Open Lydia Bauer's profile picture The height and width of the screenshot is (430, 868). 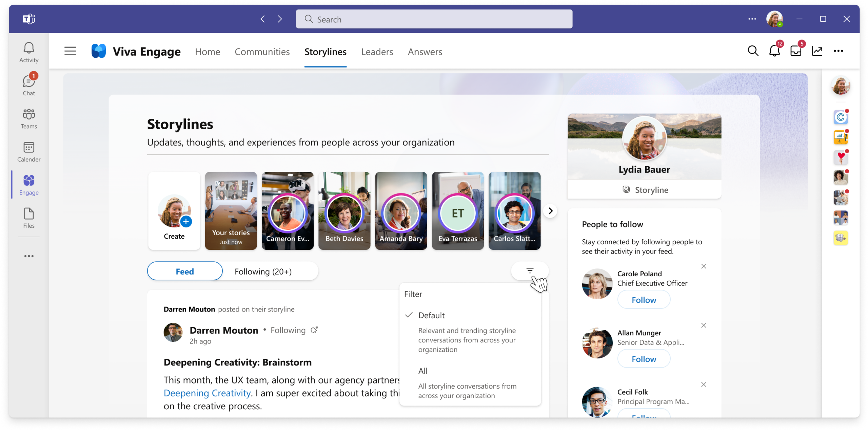point(645,138)
